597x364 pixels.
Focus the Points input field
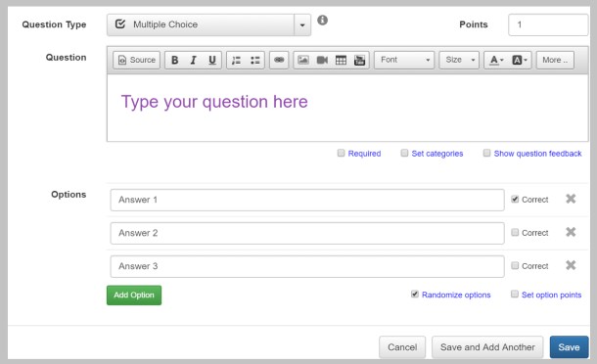tap(548, 25)
